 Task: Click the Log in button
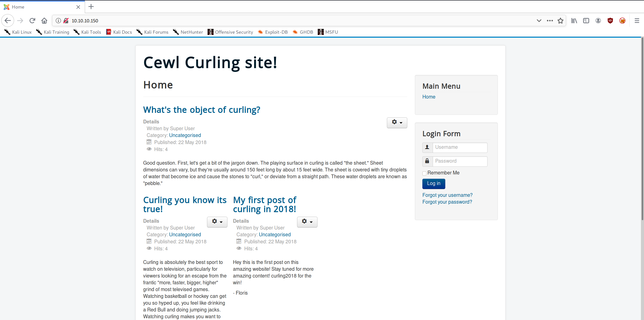434,184
